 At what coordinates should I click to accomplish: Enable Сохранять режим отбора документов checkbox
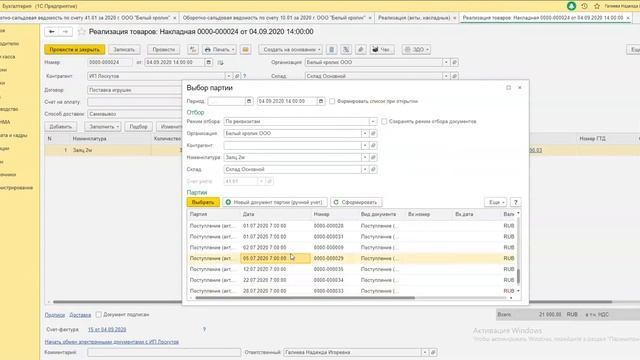coord(384,121)
